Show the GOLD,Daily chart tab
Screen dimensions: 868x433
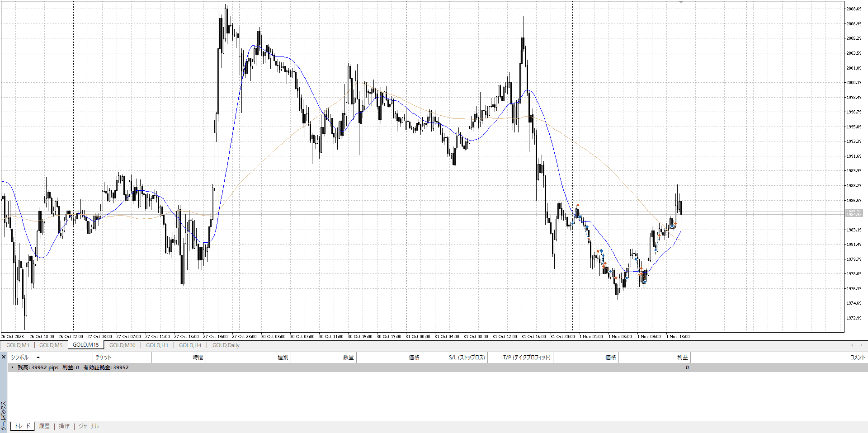(226, 345)
